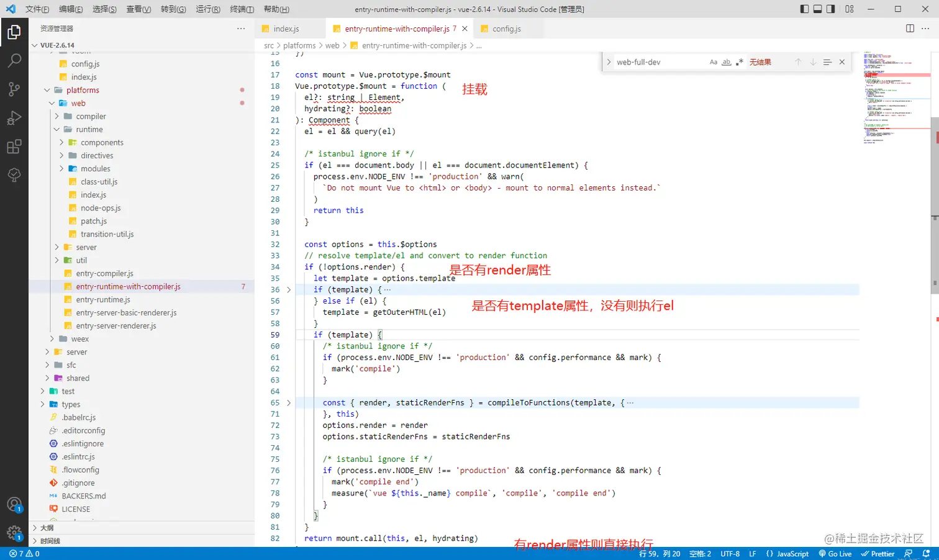Viewport: 939px width, 560px height.
Task: Click the find input containing web-full-dev
Action: click(660, 62)
